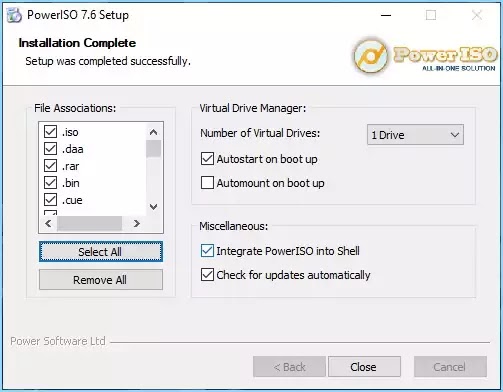The width and height of the screenshot is (503, 392).
Task: Click the .daa label in file list
Action: pyautogui.click(x=73, y=149)
